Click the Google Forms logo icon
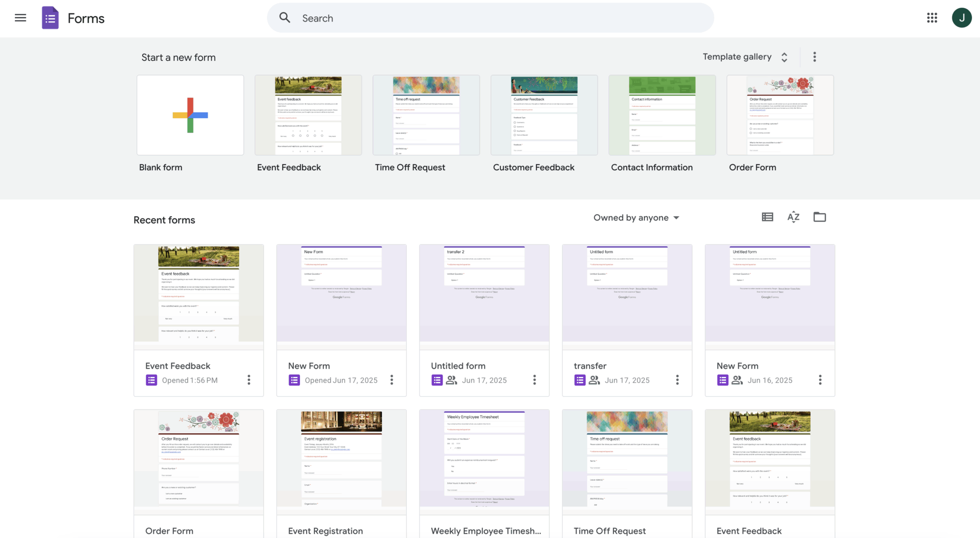Screen dimensions: 980x538 pos(50,18)
